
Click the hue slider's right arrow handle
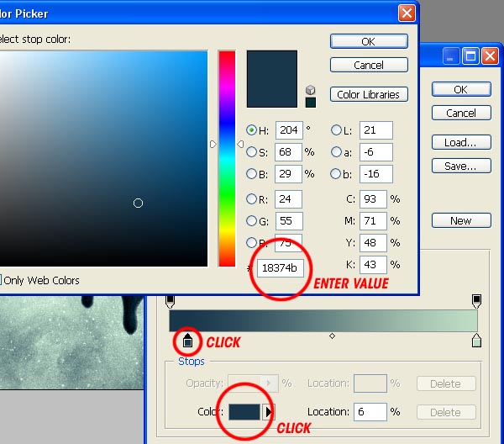(240, 144)
